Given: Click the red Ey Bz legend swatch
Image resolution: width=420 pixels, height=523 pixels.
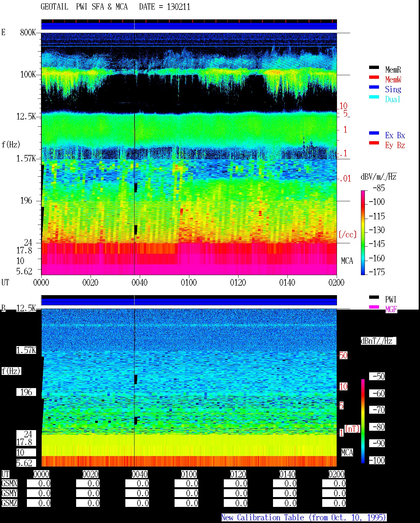Looking at the screenshot, I should coord(374,143).
